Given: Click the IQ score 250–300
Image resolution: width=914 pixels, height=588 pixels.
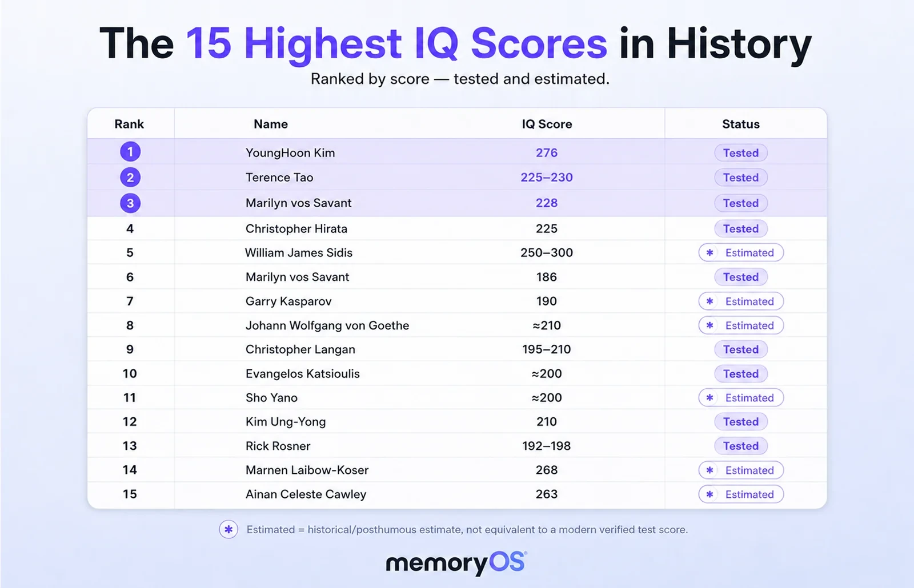Looking at the screenshot, I should point(547,253).
